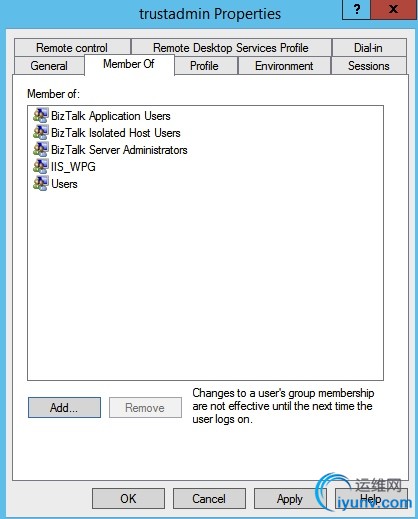
Task: Click the BizTalk Isolated Host Users group icon
Action: tap(41, 132)
